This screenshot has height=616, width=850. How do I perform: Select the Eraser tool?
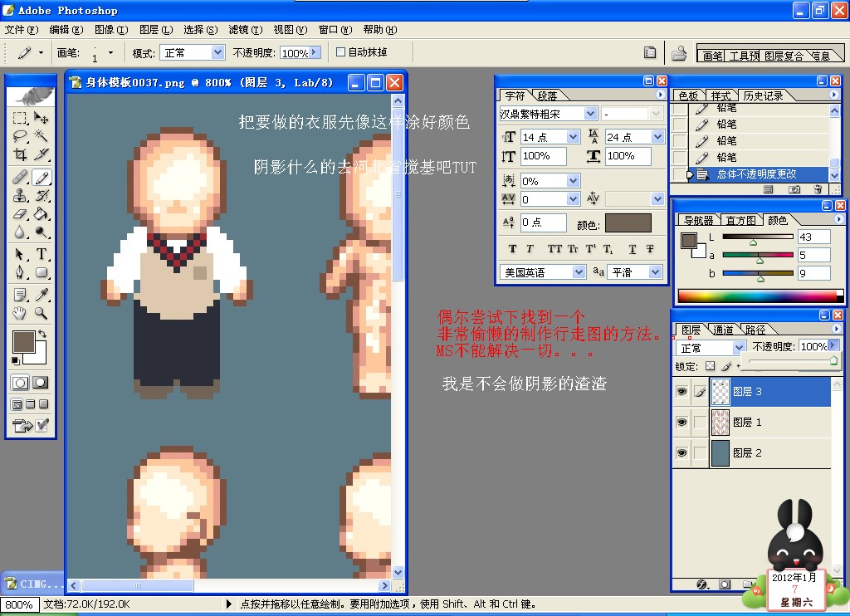point(20,213)
